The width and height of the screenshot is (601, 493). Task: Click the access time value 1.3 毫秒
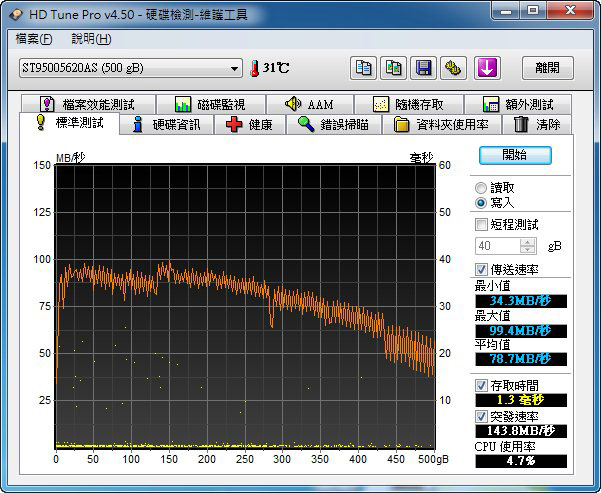tap(521, 400)
